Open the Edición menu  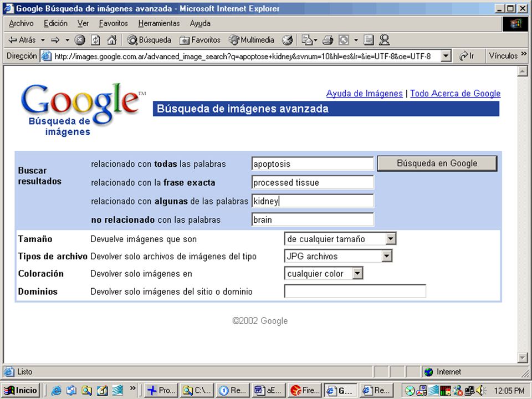point(55,23)
